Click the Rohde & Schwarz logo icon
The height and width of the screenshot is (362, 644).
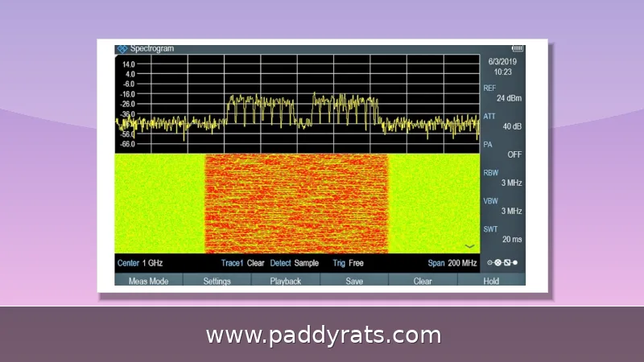coord(122,49)
